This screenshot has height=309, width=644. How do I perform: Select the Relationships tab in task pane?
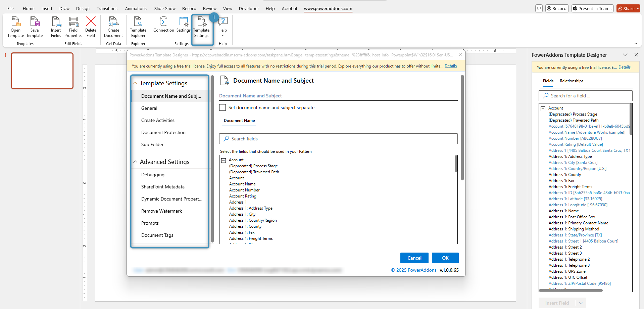[x=572, y=81]
